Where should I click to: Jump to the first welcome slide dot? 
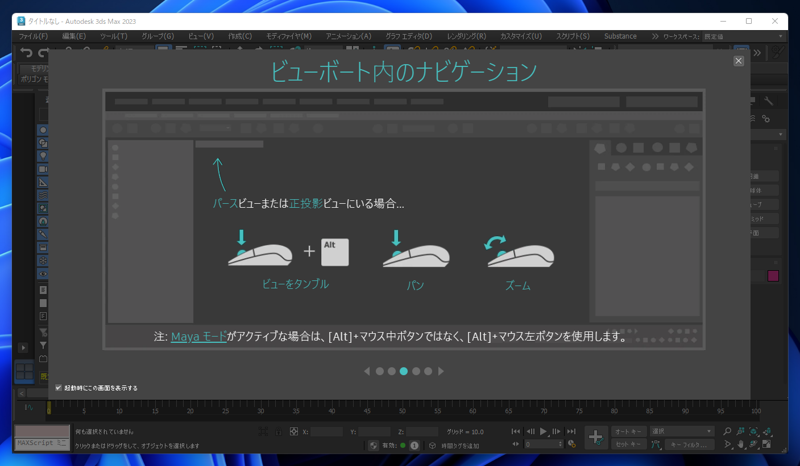(x=380, y=371)
